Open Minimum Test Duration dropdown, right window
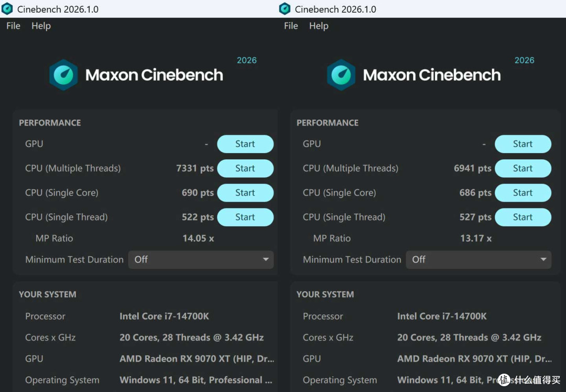 [x=478, y=259]
